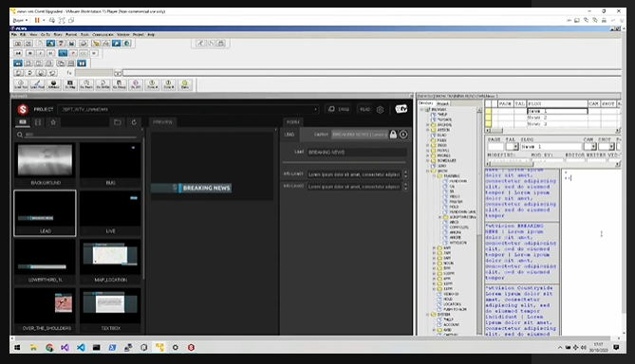Open the settings gear next to READ

[380, 110]
